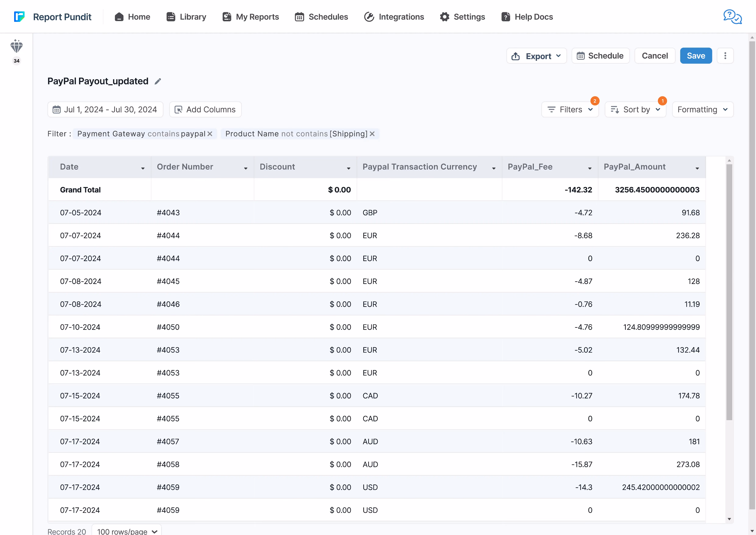Image resolution: width=756 pixels, height=535 pixels.
Task: Open the Library page
Action: click(x=186, y=17)
